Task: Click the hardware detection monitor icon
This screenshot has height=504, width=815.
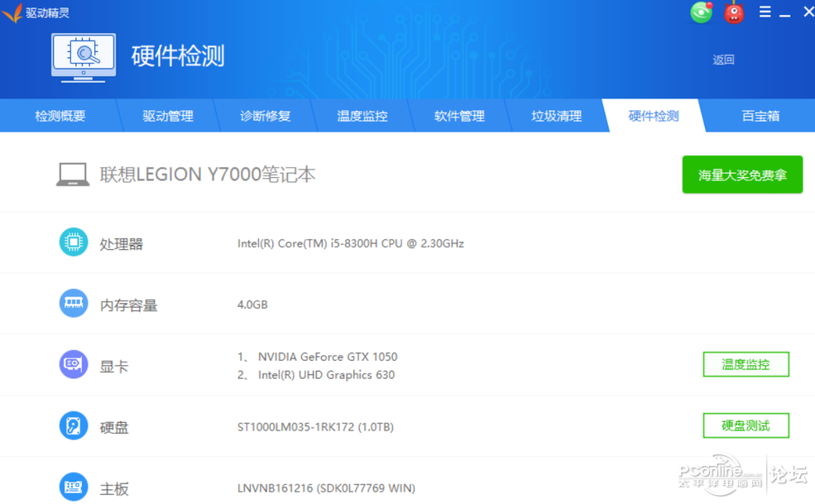Action: click(84, 58)
